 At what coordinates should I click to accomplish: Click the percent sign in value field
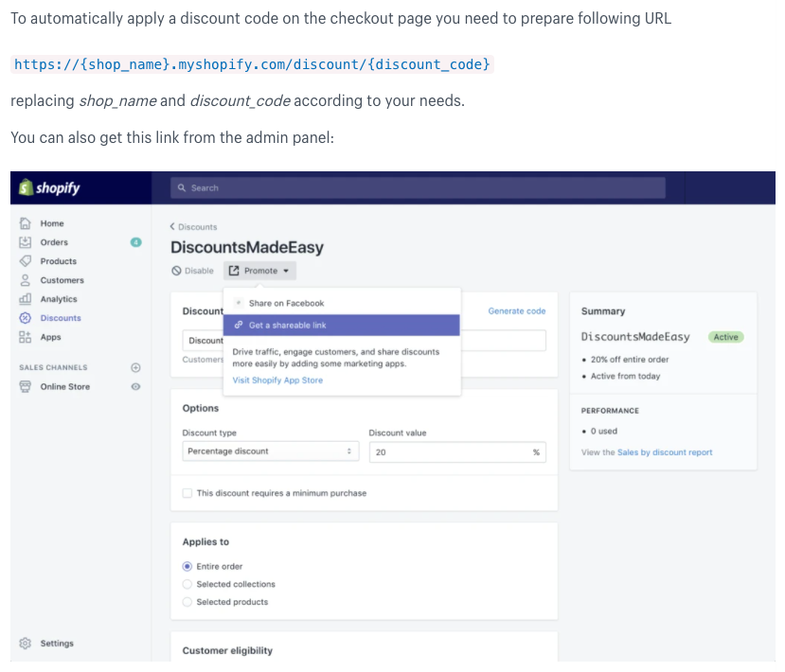coord(536,451)
